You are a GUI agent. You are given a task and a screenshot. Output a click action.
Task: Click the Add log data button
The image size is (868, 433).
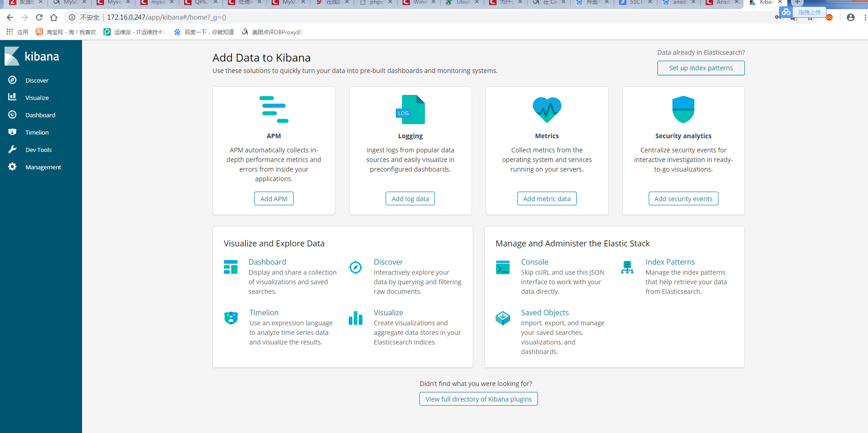point(410,198)
